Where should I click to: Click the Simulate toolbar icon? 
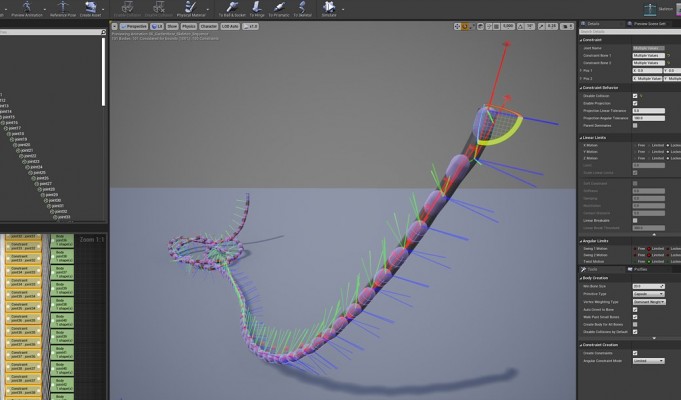329,9
